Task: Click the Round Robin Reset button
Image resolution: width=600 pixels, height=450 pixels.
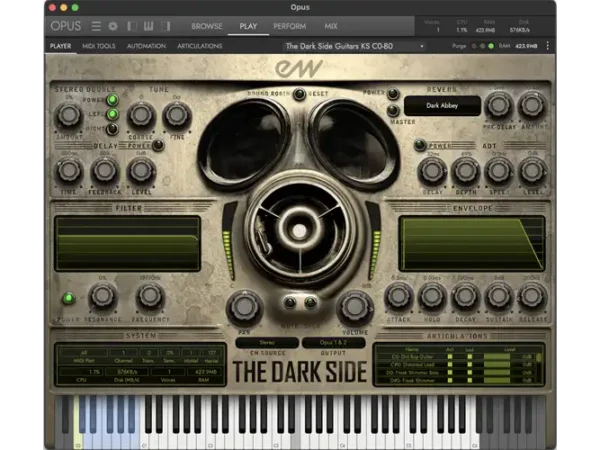Action: (x=299, y=94)
